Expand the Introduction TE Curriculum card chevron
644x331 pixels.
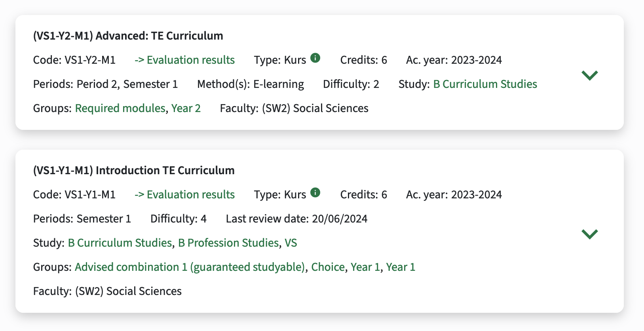tap(590, 234)
